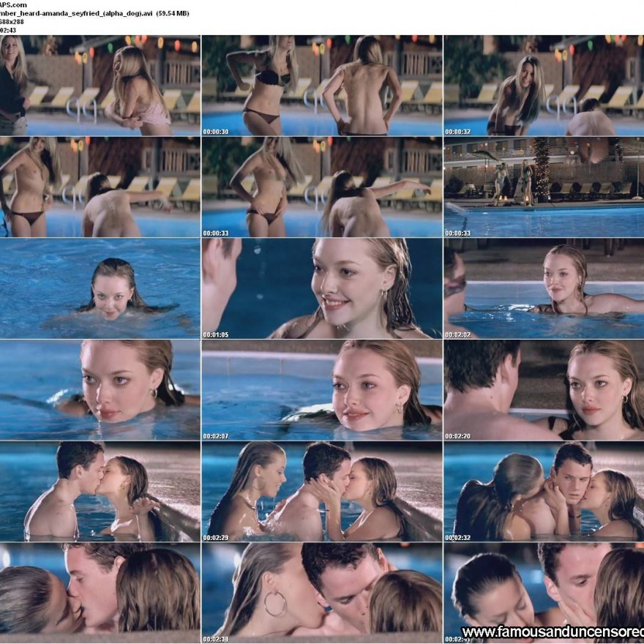The height and width of the screenshot is (644, 644).
Task: Open the thumbnail timestamped 00:00:30
Action: 322,85
